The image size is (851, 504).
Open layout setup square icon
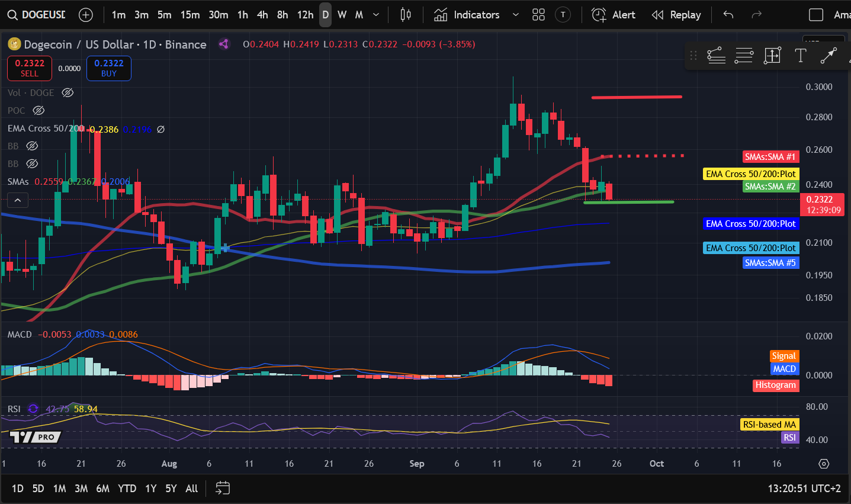(x=816, y=15)
